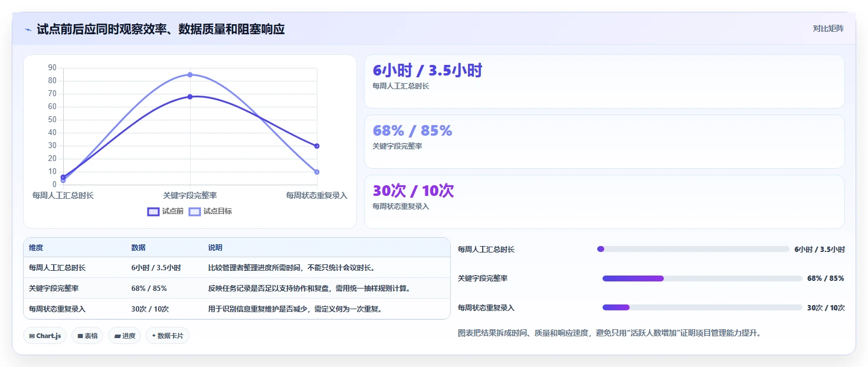The width and height of the screenshot is (868, 367).
Task: Click 68% / 85% value beside progress bar
Action: click(826, 278)
